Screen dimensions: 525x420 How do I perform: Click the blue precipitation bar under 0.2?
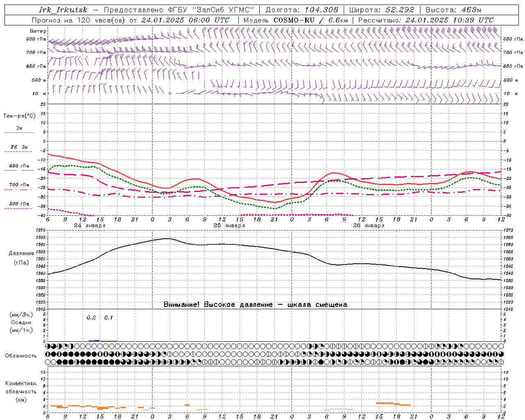(x=94, y=340)
